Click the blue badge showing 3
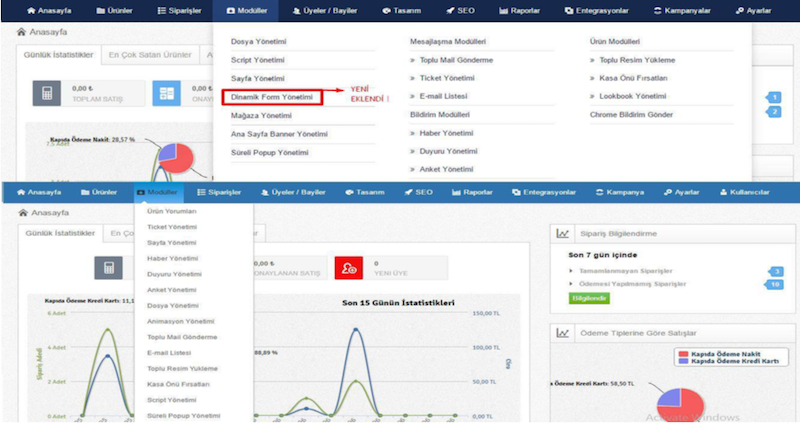 click(776, 271)
